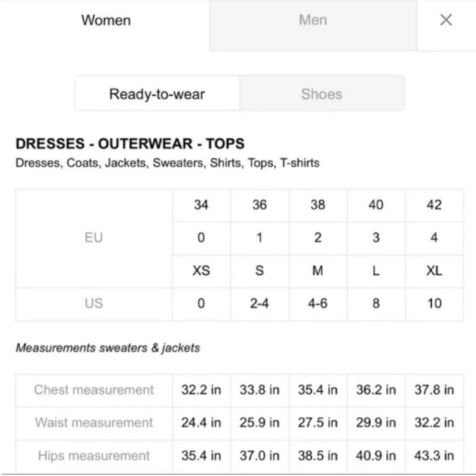Click the Chest measurement row label
Viewport: 476px width, 476px height.
coord(94,390)
